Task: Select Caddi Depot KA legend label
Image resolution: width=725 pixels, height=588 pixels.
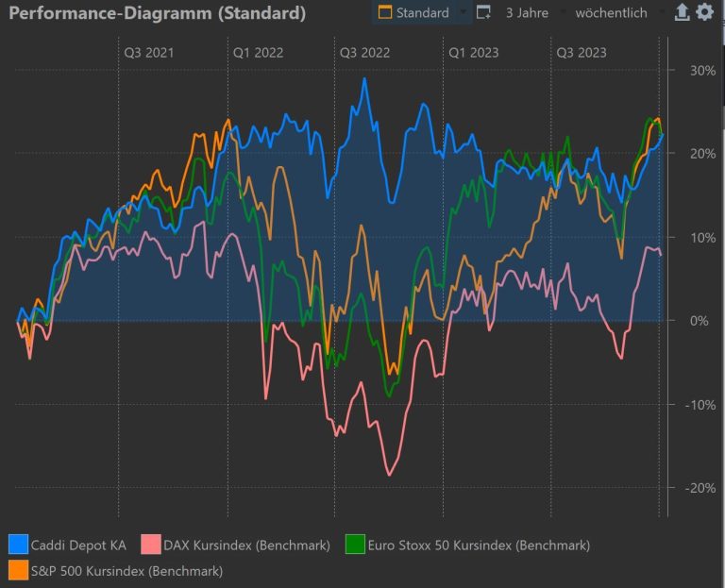Action: click(78, 545)
